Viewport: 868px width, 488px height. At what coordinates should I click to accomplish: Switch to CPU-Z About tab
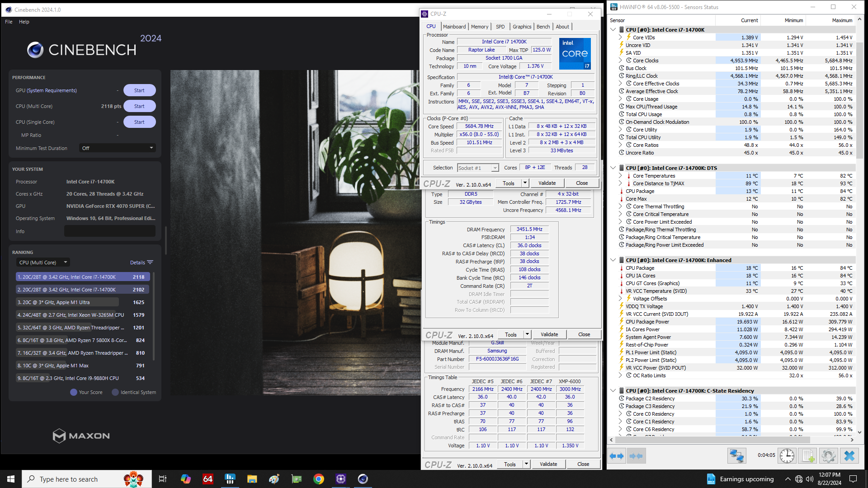click(x=562, y=27)
